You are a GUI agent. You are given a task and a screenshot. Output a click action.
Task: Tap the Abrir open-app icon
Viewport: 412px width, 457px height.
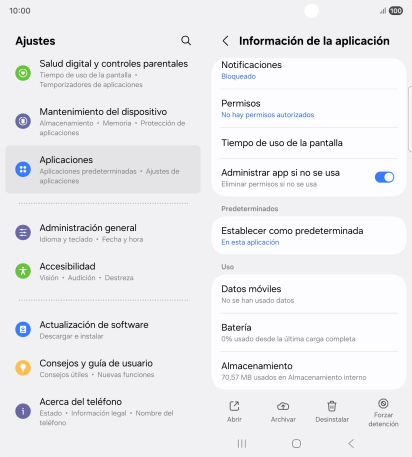tap(234, 406)
